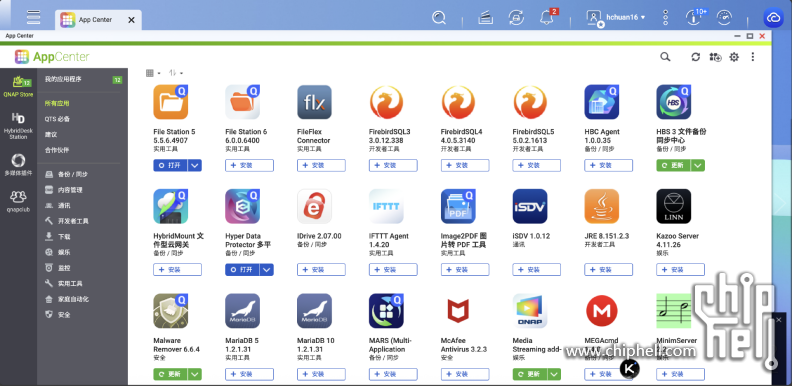Click the IDrive app icon
The width and height of the screenshot is (792, 386).
(x=314, y=206)
